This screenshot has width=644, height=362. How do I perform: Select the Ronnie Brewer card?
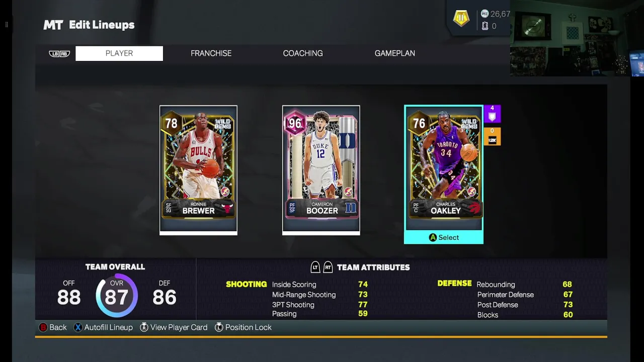pyautogui.click(x=198, y=170)
